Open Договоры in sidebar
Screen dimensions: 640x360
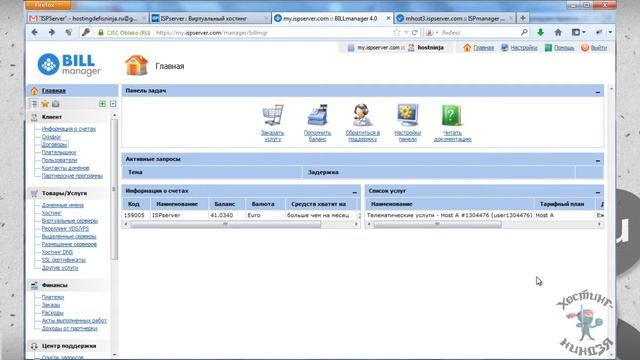[x=54, y=144]
